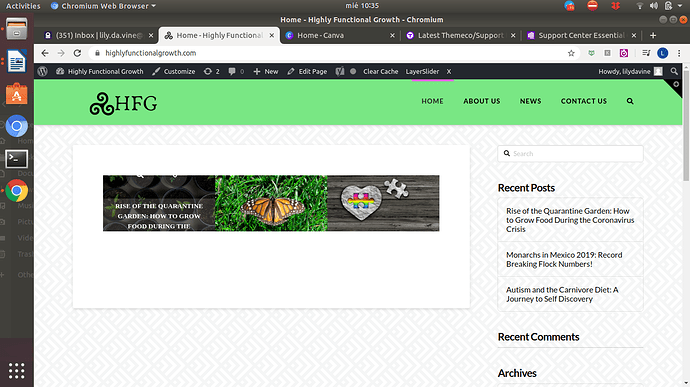Open Chromium Web Browser app menu
690x387 pixels.
click(x=103, y=6)
